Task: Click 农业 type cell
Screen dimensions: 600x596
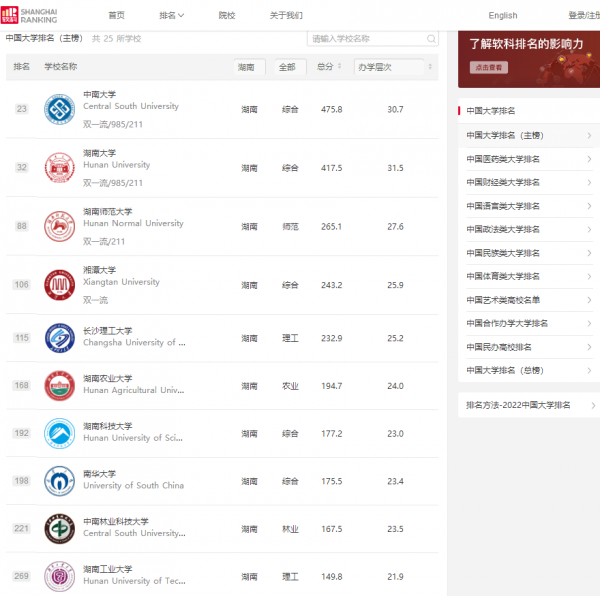Action: tap(290, 386)
